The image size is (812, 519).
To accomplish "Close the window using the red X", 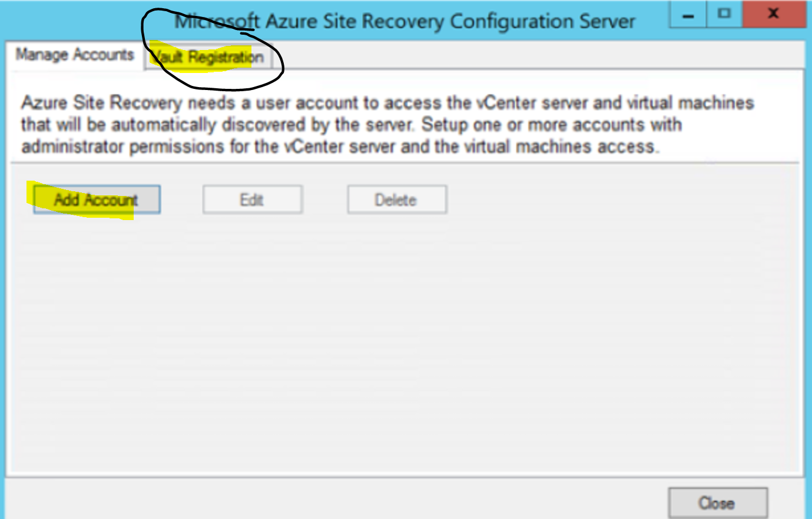I will click(774, 14).
